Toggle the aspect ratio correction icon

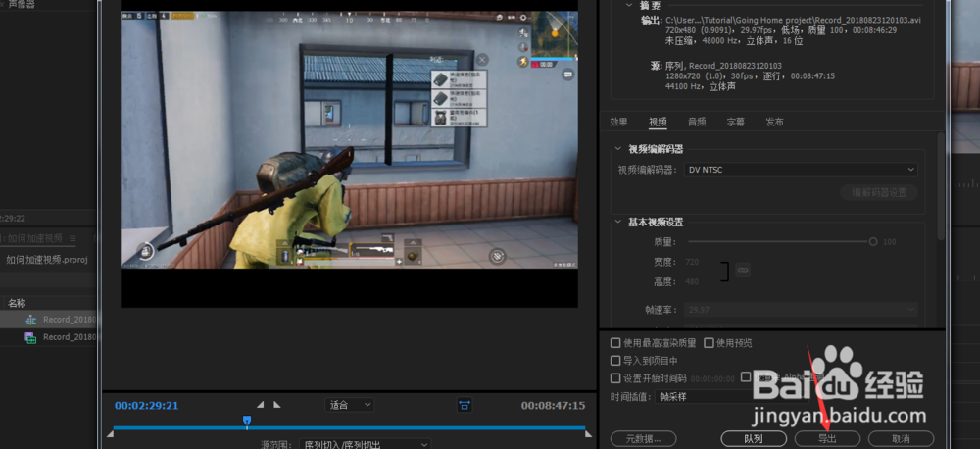point(465,405)
